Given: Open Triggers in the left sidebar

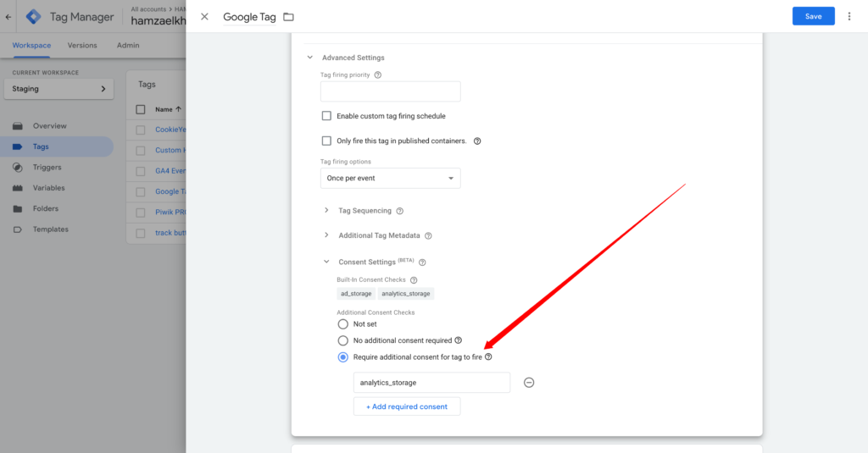Looking at the screenshot, I should [47, 167].
